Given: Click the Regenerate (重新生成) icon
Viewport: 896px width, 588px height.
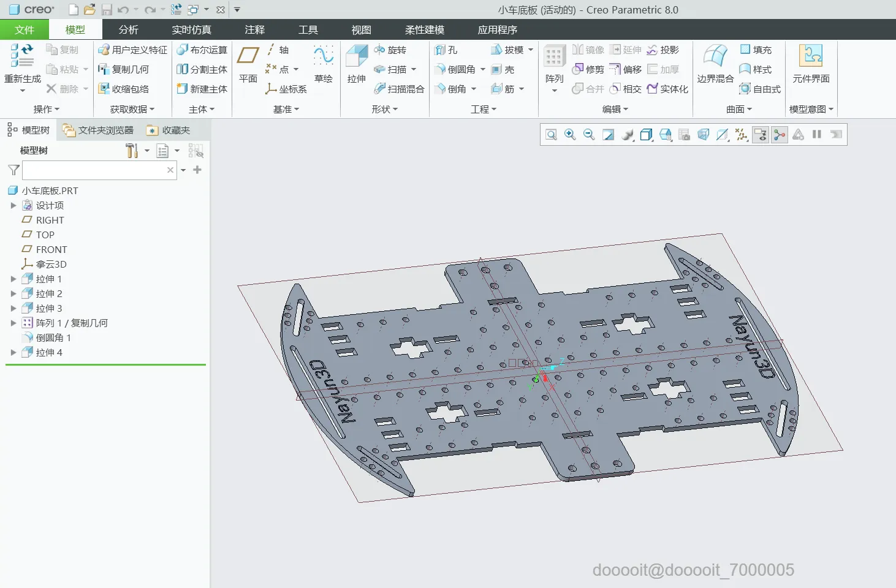Looking at the screenshot, I should [22, 57].
